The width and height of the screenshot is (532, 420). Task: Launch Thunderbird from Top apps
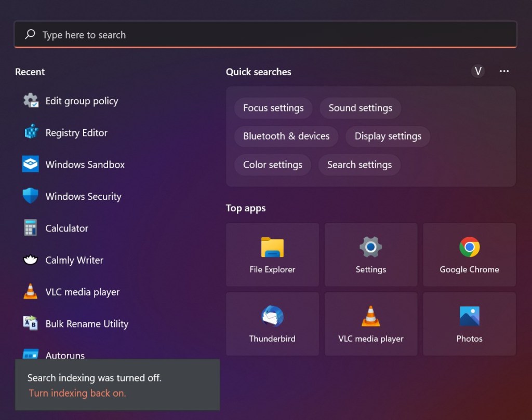pyautogui.click(x=272, y=324)
